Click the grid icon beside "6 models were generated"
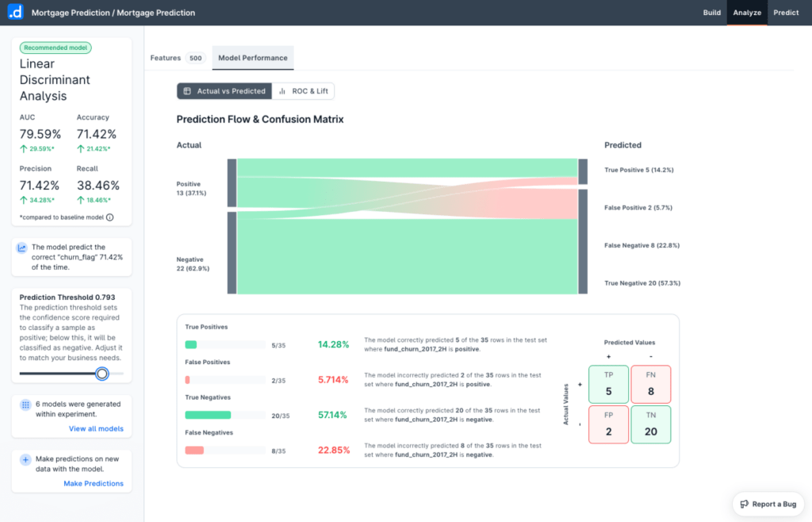The height and width of the screenshot is (522, 812). [x=25, y=405]
